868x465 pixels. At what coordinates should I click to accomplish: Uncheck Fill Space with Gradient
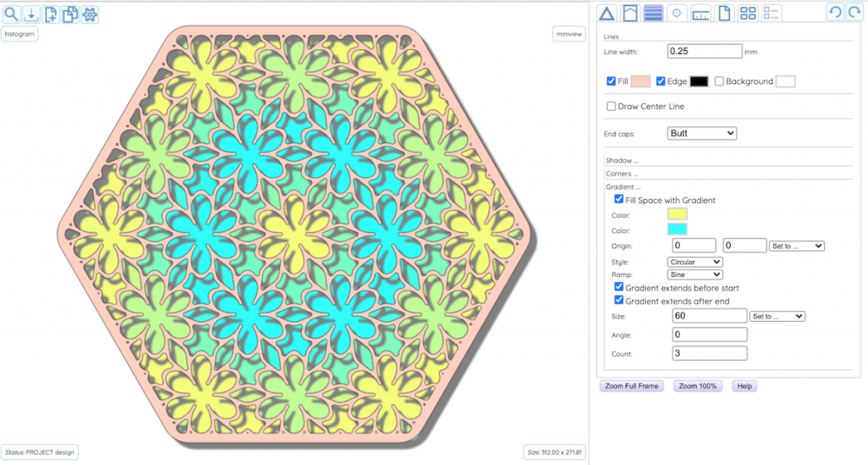coord(619,199)
